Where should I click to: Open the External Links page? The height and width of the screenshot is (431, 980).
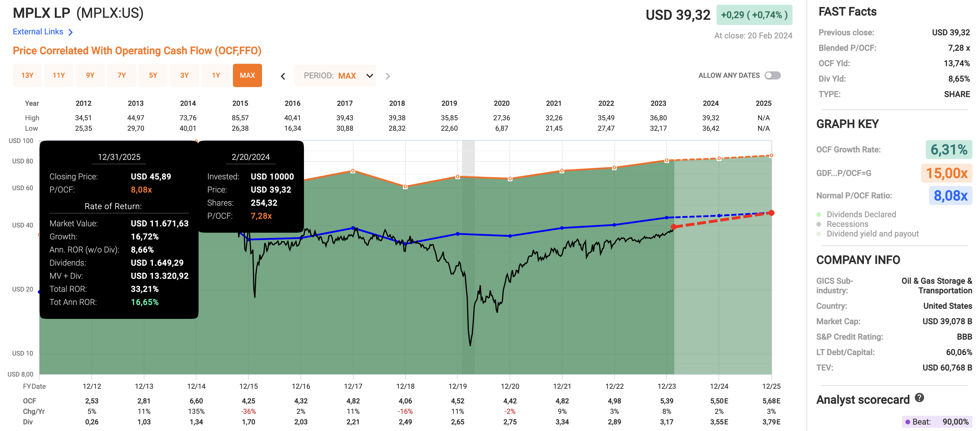38,31
